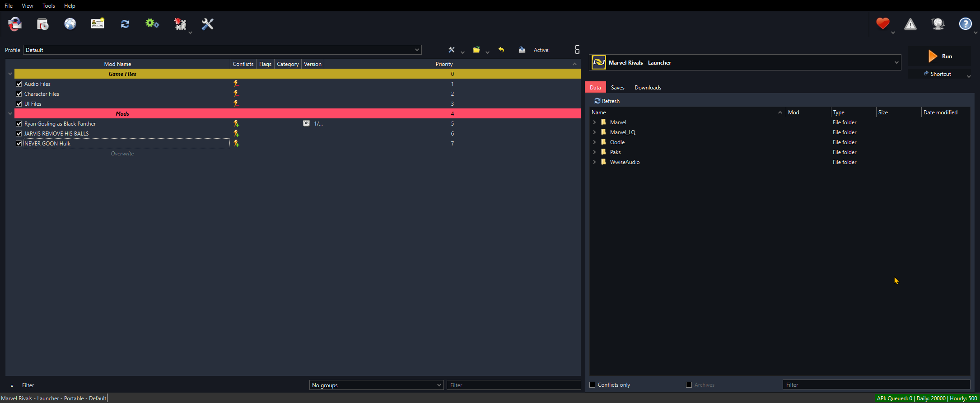The height and width of the screenshot is (403, 980).
Task: Switch to the Saves tab
Action: click(x=617, y=88)
